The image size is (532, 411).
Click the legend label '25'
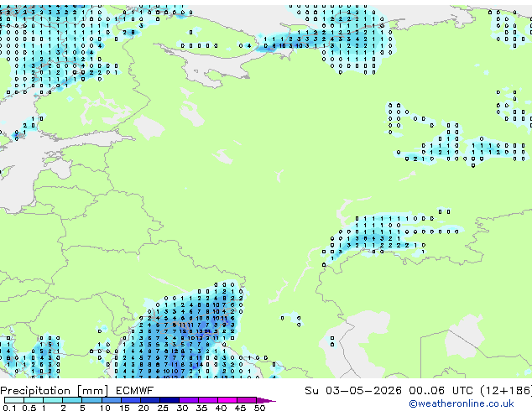tap(163, 408)
